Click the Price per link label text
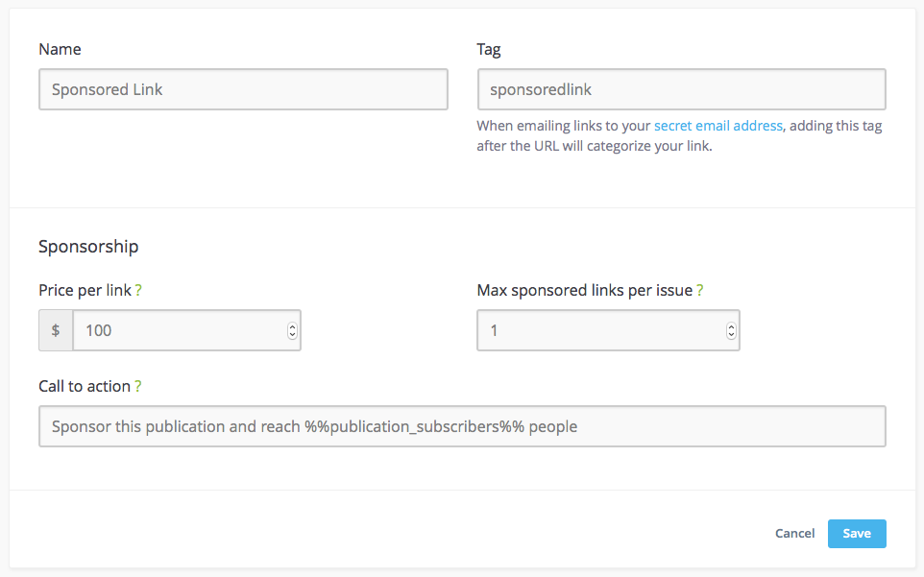Image resolution: width=924 pixels, height=577 pixels. coord(85,290)
